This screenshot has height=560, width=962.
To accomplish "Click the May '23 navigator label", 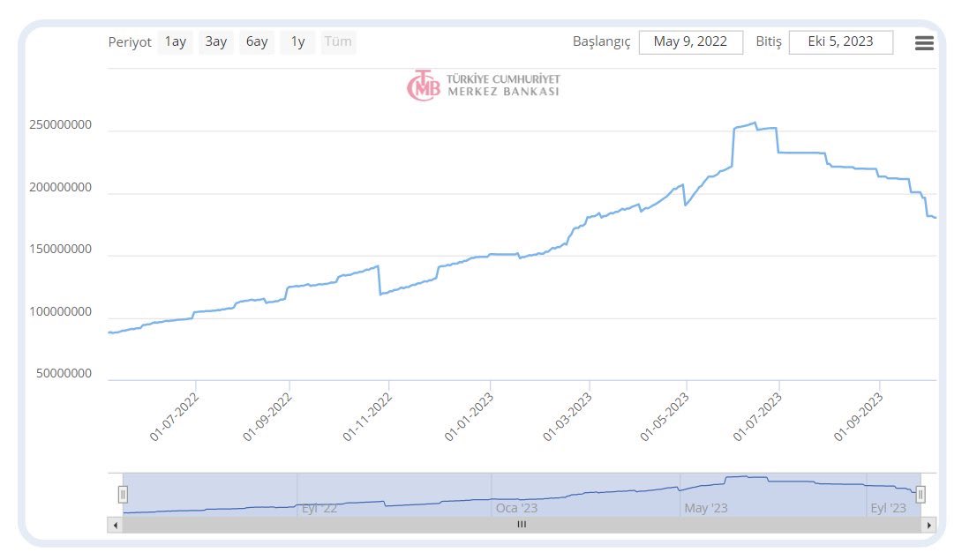I will (x=705, y=508).
